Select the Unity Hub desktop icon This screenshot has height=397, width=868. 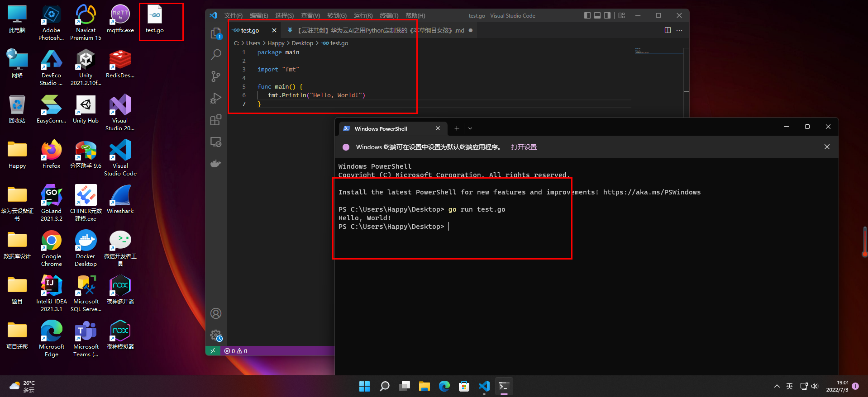pos(86,109)
